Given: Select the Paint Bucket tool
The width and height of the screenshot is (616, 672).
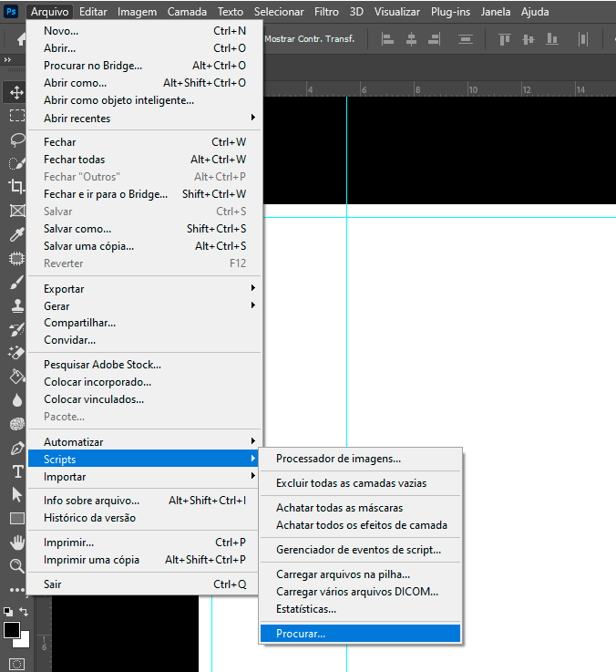Looking at the screenshot, I should click(16, 377).
